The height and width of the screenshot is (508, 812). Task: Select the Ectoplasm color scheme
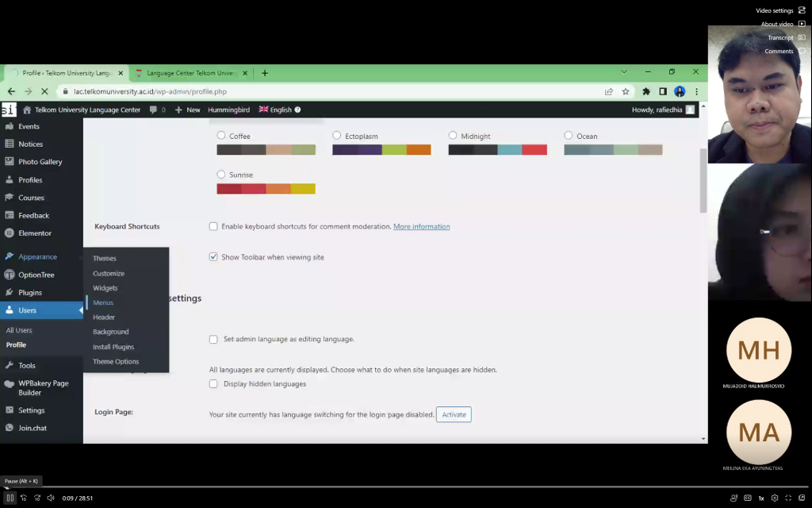click(336, 135)
